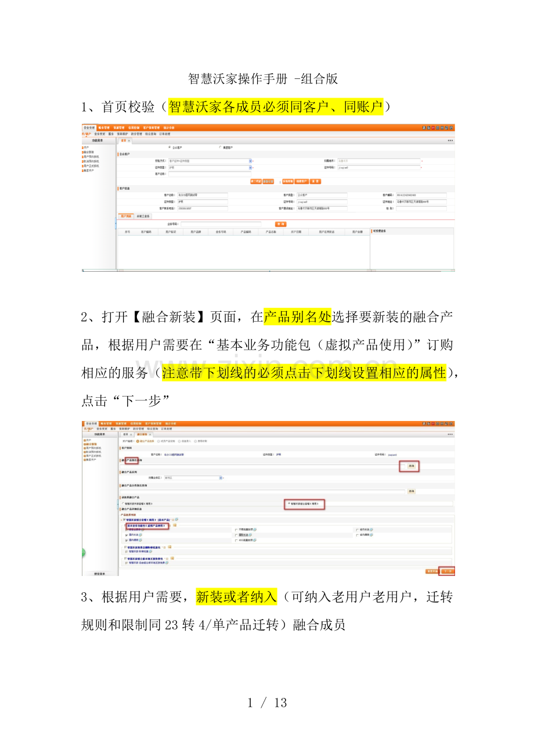Select the 公众客户 radio button
This screenshot has height=756, width=534.
169,147
